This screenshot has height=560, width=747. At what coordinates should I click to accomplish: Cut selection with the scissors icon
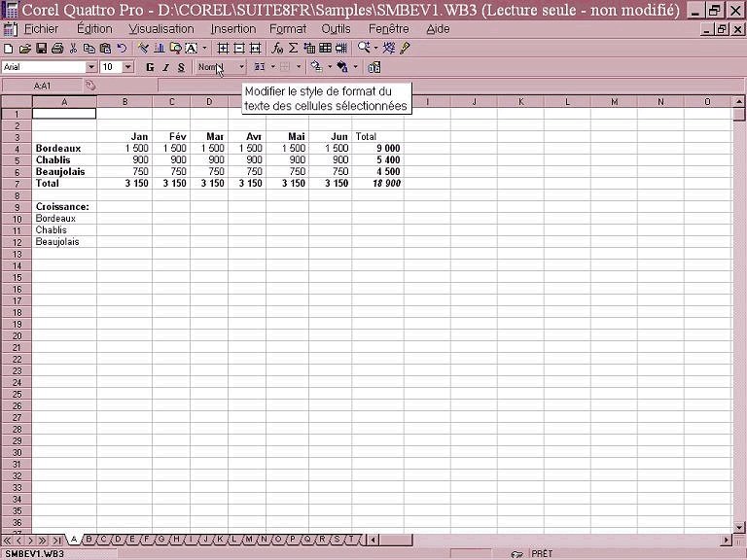click(x=73, y=48)
